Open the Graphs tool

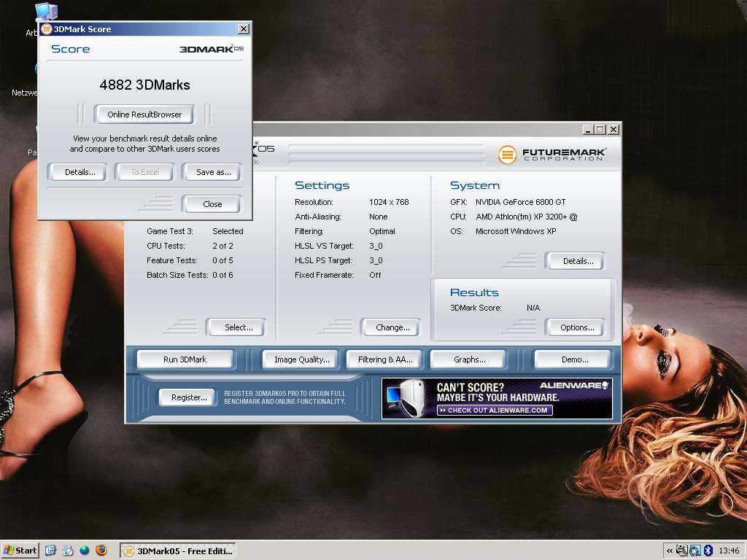coord(469,359)
